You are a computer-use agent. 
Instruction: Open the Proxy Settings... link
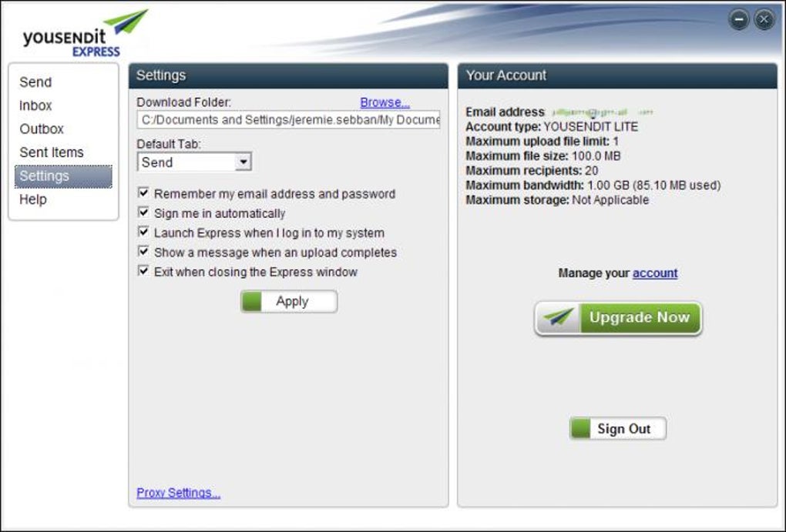tap(179, 493)
